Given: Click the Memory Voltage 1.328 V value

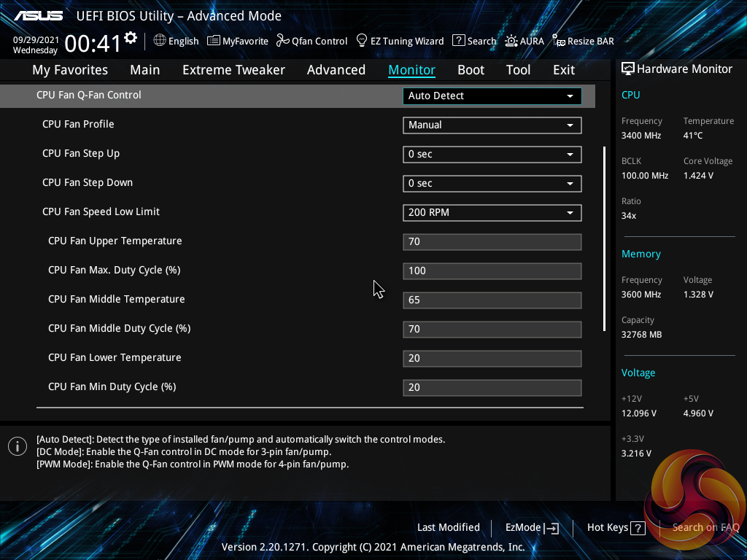Looking at the screenshot, I should point(698,295).
